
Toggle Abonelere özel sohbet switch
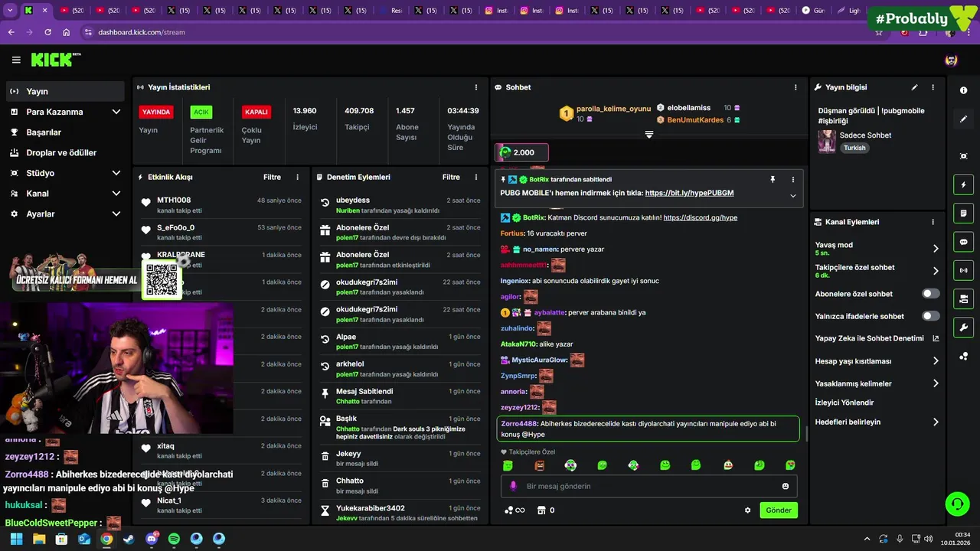point(931,293)
